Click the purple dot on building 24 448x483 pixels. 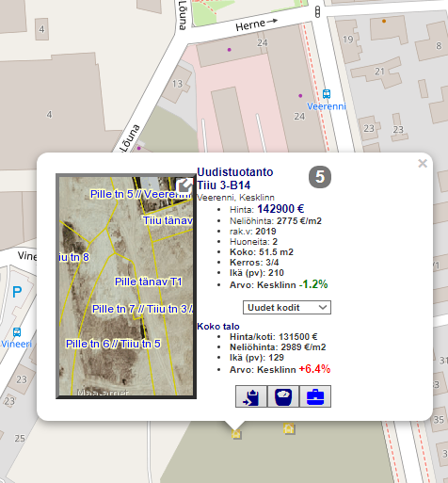pyautogui.click(x=229, y=50)
